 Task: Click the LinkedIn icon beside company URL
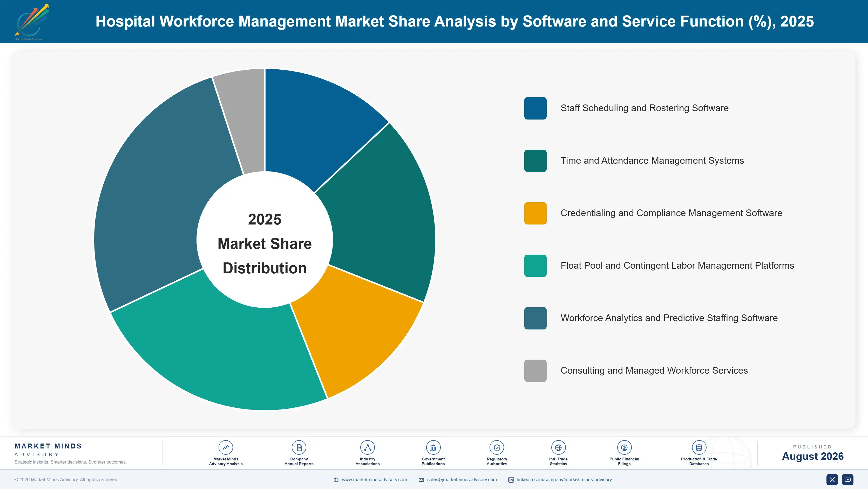[511, 480]
